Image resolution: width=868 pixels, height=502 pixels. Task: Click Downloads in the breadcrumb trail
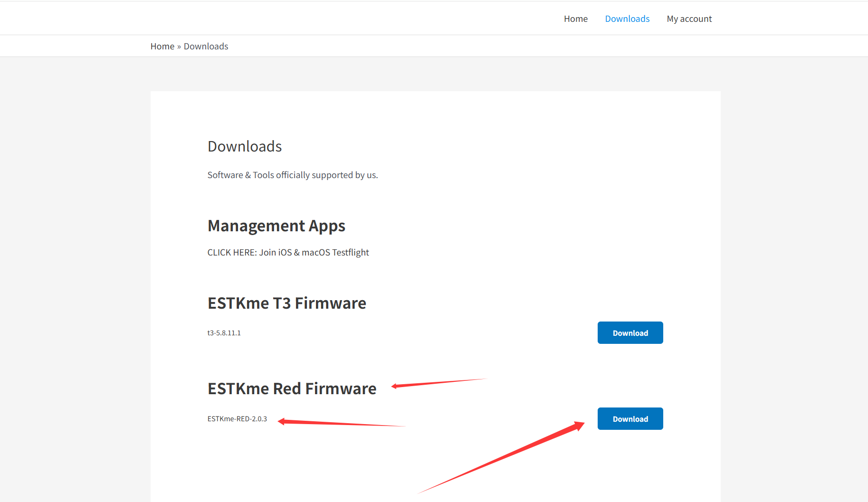click(206, 47)
